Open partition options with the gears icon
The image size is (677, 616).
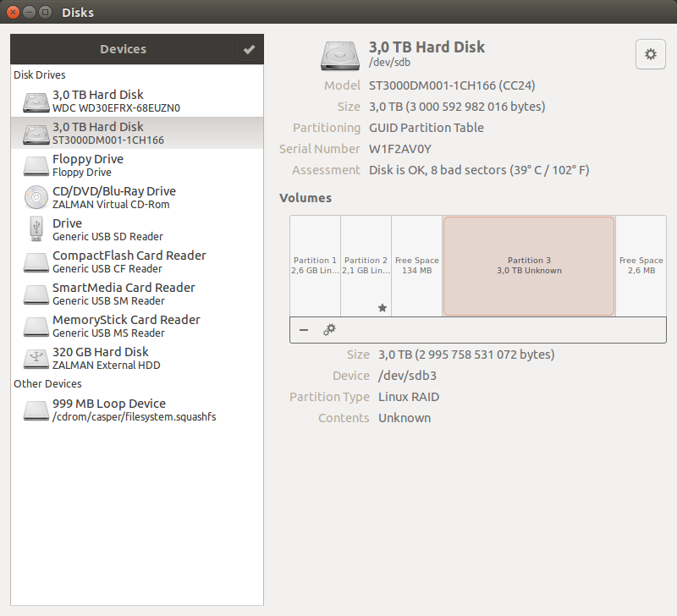329,330
